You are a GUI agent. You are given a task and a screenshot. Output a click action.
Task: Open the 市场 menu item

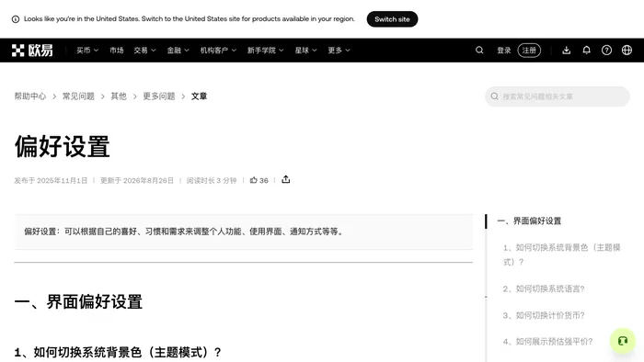tap(117, 51)
